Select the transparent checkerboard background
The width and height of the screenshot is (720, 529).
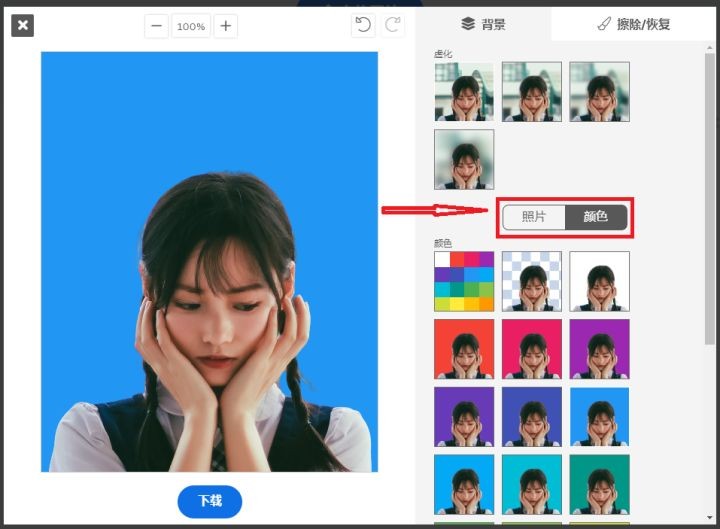(532, 281)
